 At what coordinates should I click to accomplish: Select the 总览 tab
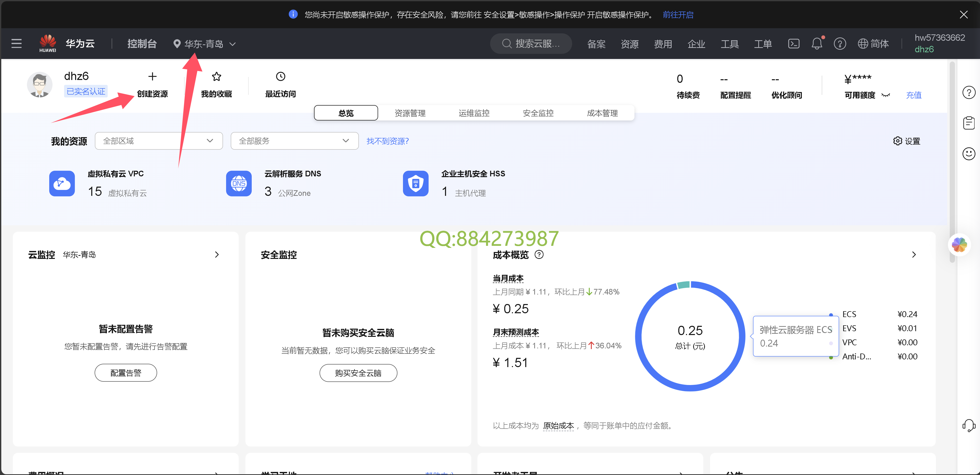346,113
